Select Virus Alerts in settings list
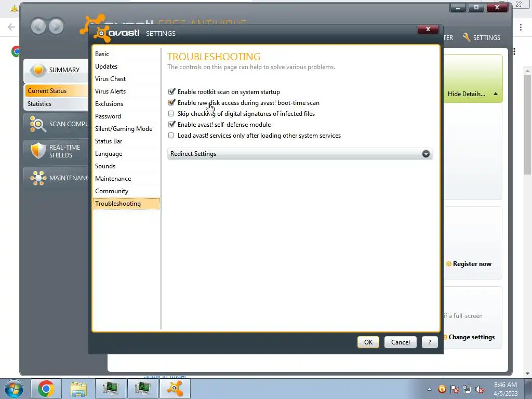This screenshot has width=532, height=399. 110,91
